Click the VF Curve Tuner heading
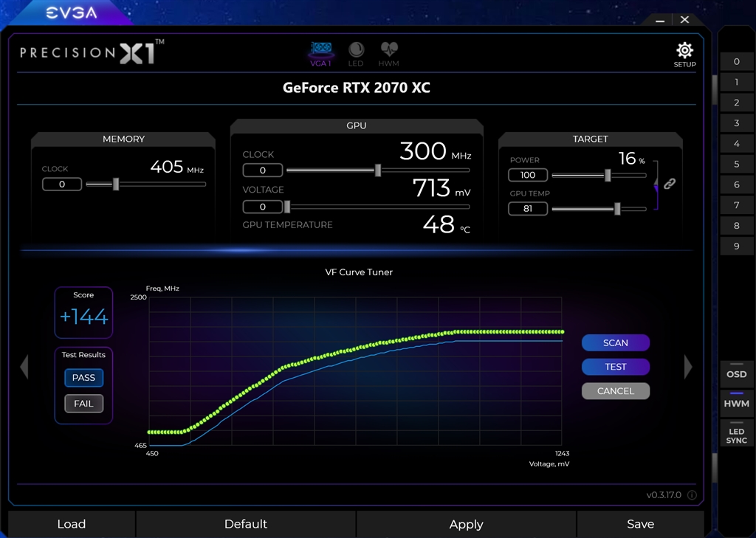 point(360,272)
